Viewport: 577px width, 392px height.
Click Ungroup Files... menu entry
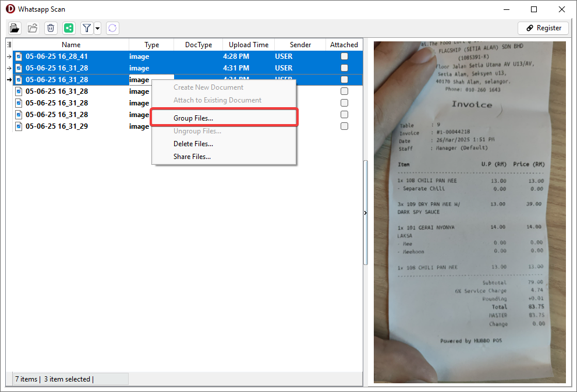224,131
